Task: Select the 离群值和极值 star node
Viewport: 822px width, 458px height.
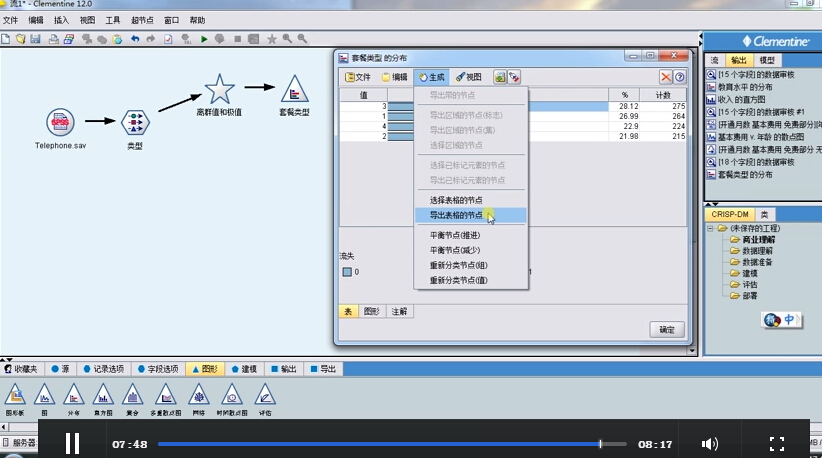Action: (218, 90)
